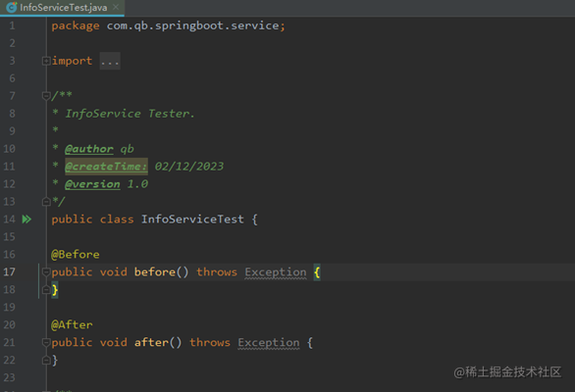575x392 pixels.
Task: Click the text 'InfoService Tester.' in the Javadoc
Action: click(x=130, y=114)
